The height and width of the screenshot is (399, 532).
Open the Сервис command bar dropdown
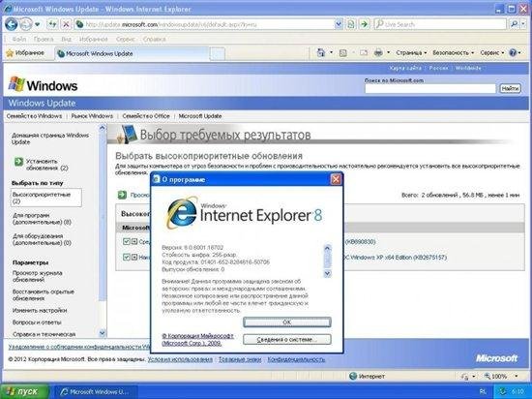tap(492, 53)
